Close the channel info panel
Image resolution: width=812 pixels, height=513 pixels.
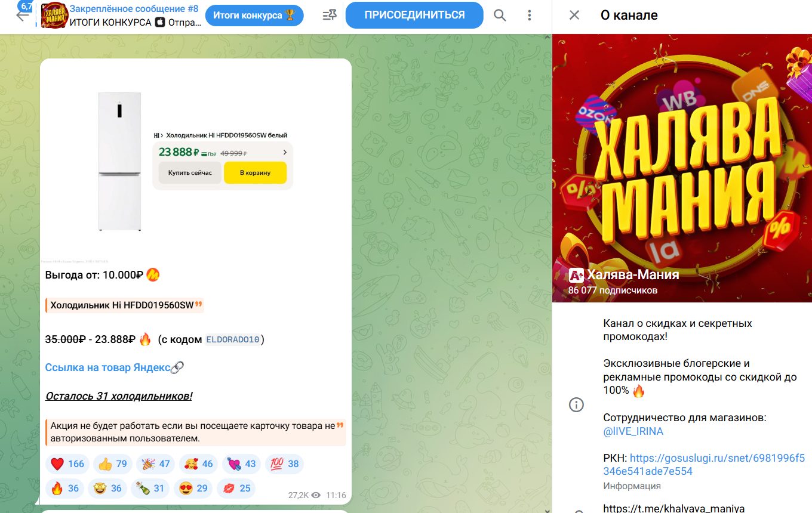(574, 16)
